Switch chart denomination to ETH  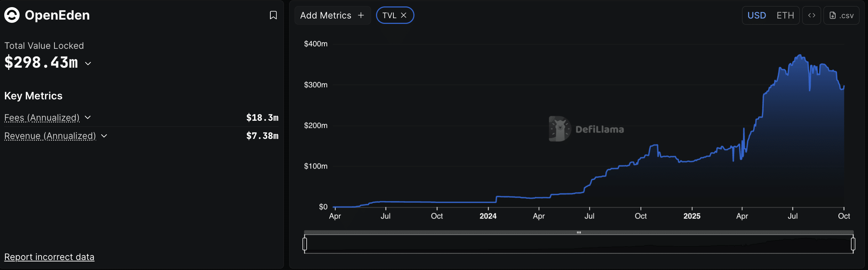point(785,15)
